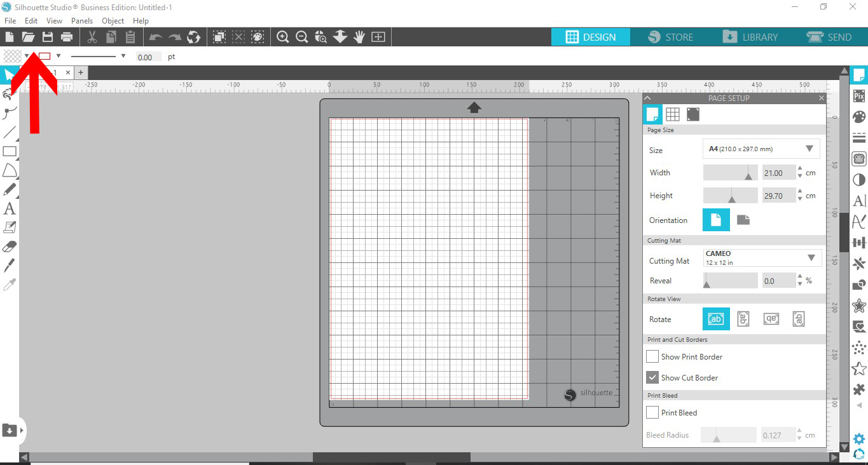
Task: Enable the Print Bleed checkbox
Action: pyautogui.click(x=652, y=412)
